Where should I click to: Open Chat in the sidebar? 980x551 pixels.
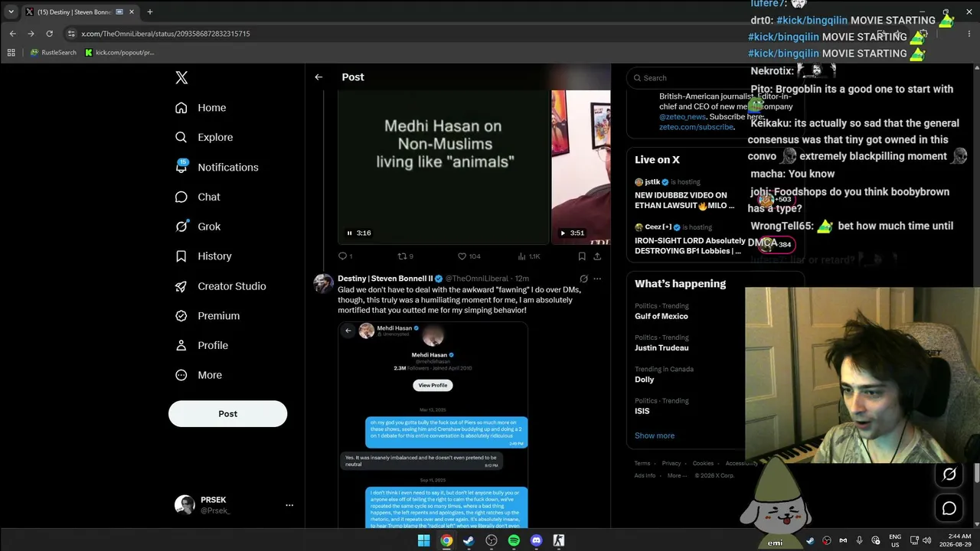[x=198, y=197]
